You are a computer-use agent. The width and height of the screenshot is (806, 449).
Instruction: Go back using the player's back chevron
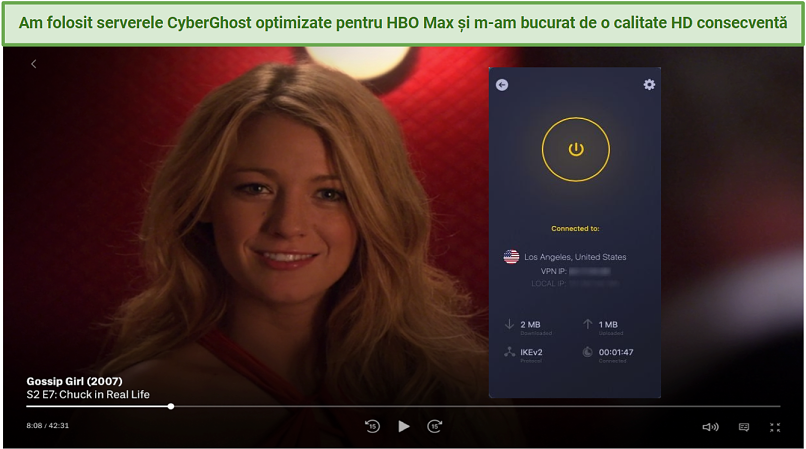tap(33, 64)
